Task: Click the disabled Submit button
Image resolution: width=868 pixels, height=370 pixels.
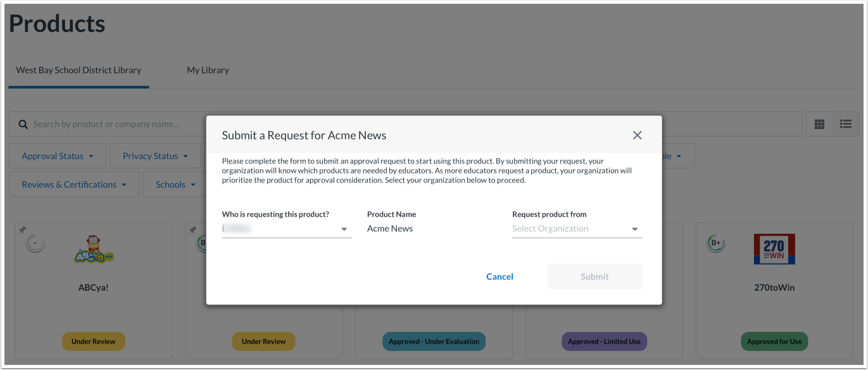Action: 594,276
